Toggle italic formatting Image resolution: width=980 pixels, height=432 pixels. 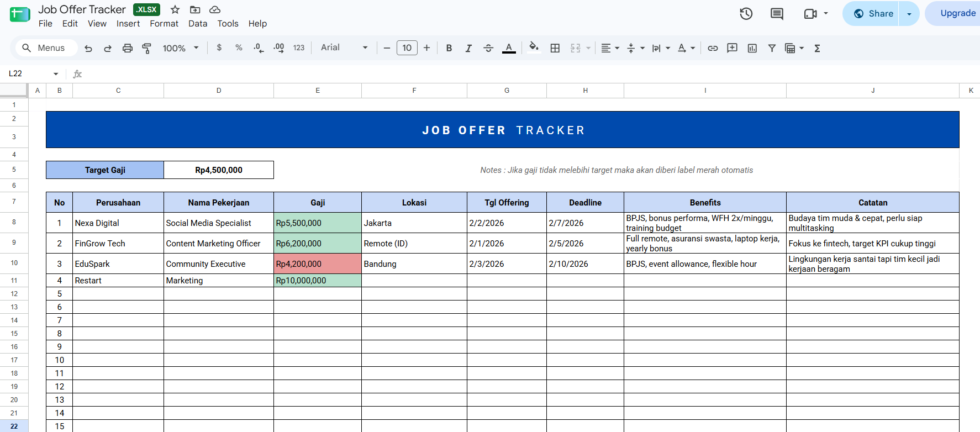468,48
